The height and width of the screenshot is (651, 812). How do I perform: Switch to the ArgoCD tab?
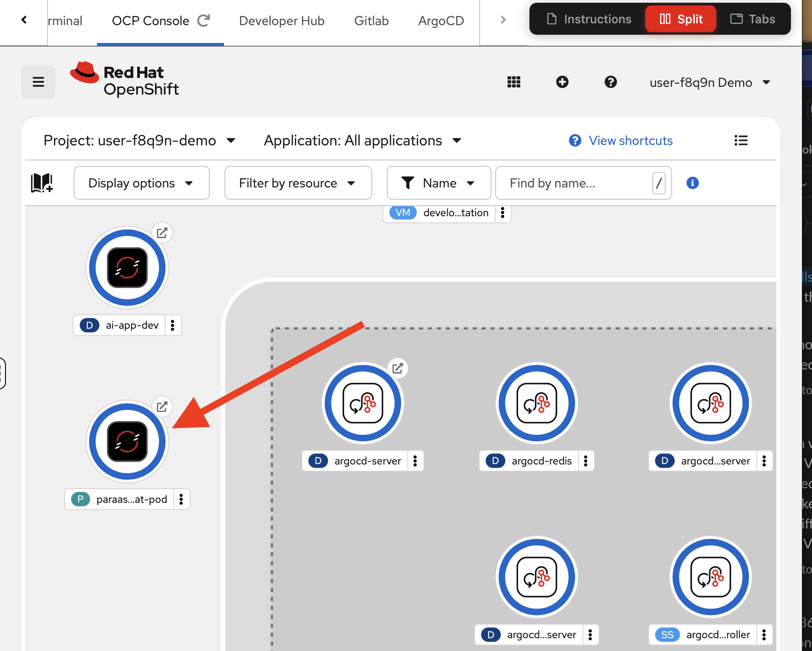tap(441, 21)
